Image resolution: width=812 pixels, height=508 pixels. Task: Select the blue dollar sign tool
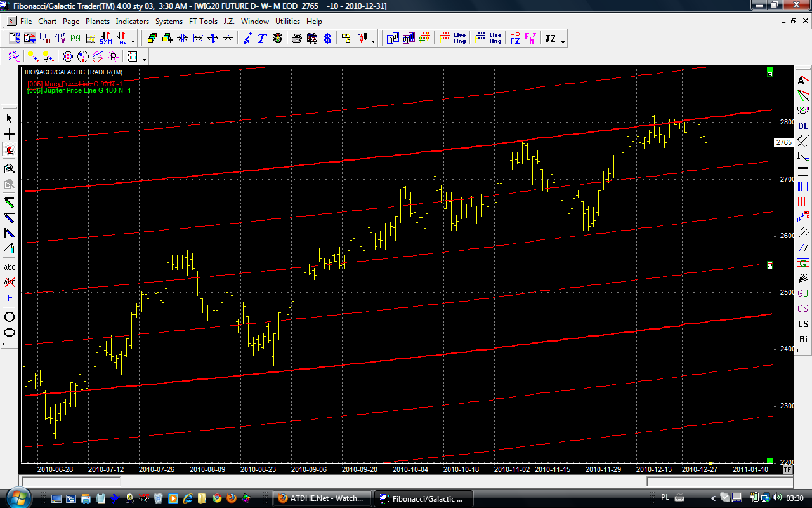tap(327, 39)
